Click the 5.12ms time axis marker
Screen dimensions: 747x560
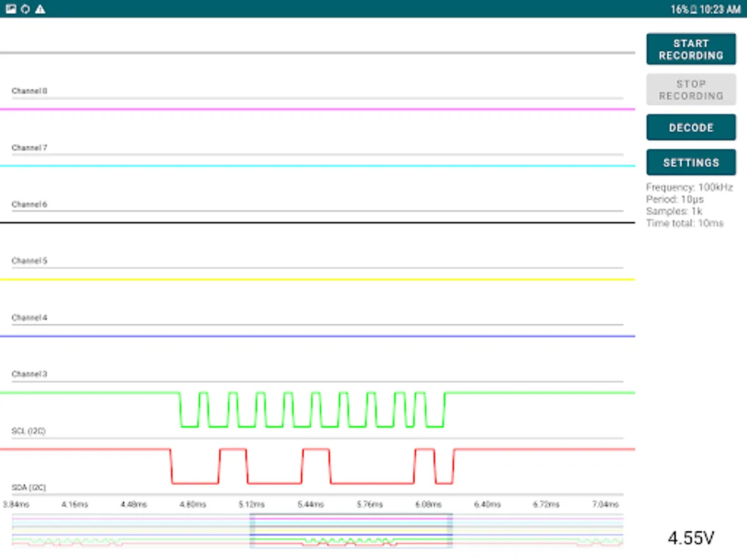[x=250, y=505]
